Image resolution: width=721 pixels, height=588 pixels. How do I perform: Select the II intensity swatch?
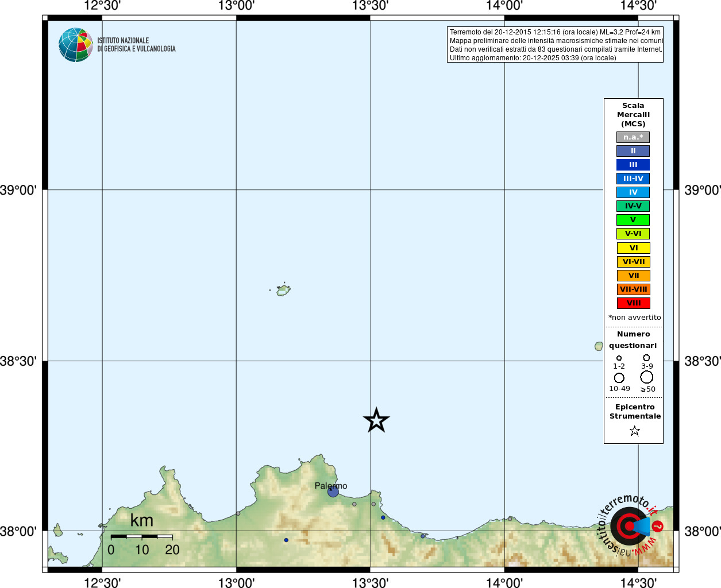[x=633, y=151]
